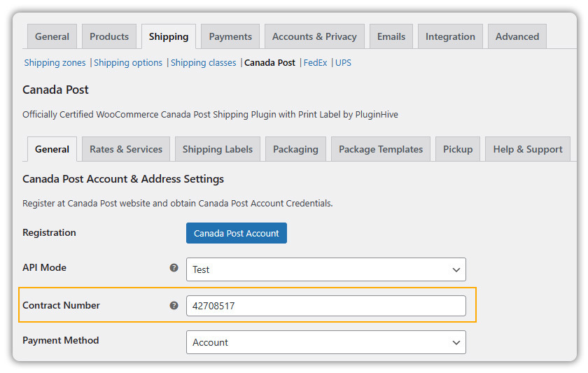Go to the Package Templates sub-tab

click(381, 149)
